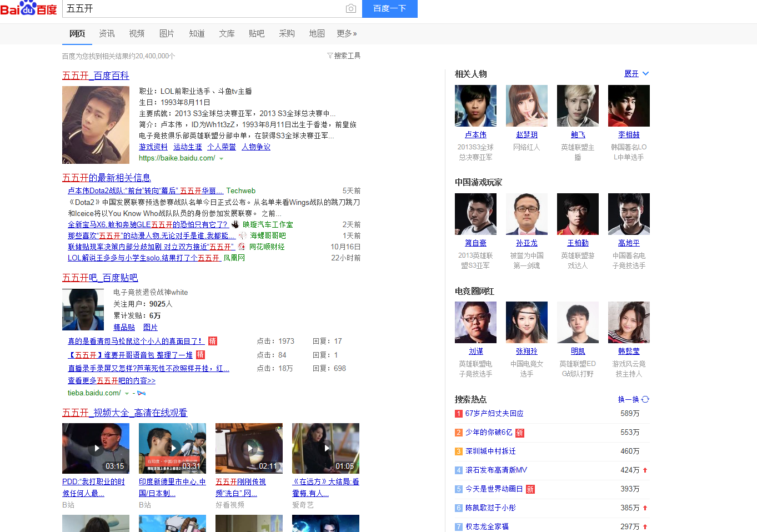Open the 人物争议 sublink
Image resolution: width=757 pixels, height=532 pixels.
point(256,147)
